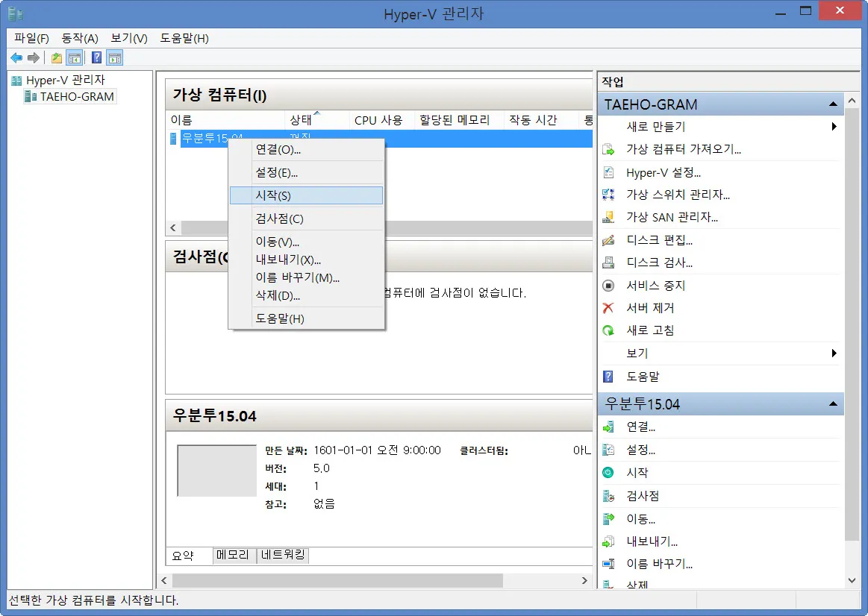The height and width of the screenshot is (616, 868).
Task: Sort by the 작동 시간 column header
Action: [541, 120]
